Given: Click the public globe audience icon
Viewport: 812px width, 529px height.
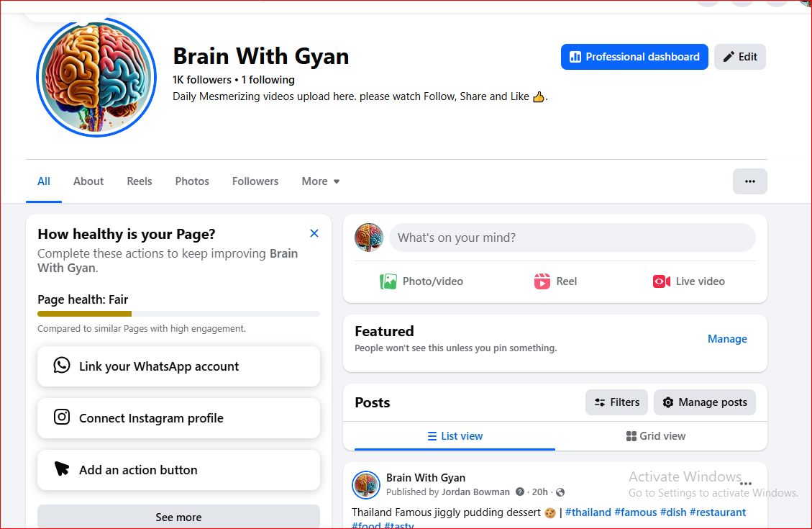Looking at the screenshot, I should click(560, 492).
